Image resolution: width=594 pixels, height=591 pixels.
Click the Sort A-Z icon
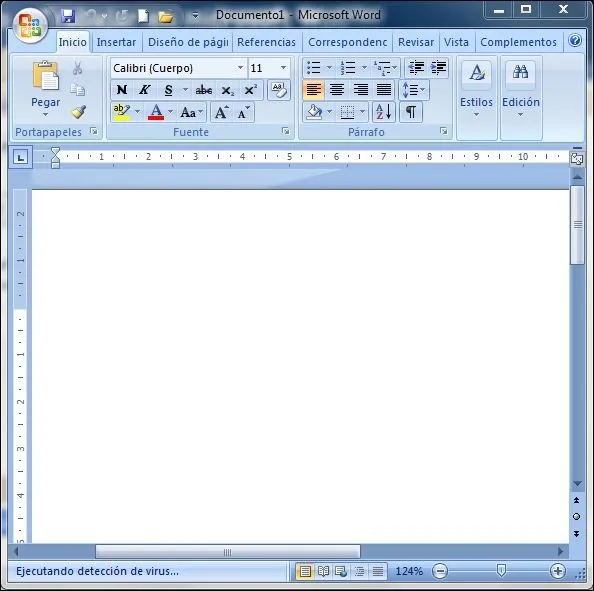pos(384,112)
